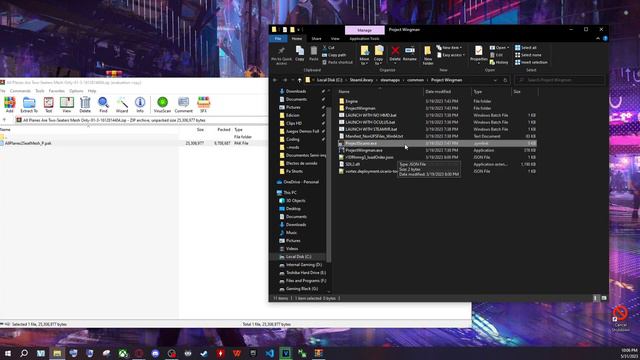Open the Wizard wand icon in WinRAR
The height and width of the screenshot is (360, 640).
tap(122, 104)
